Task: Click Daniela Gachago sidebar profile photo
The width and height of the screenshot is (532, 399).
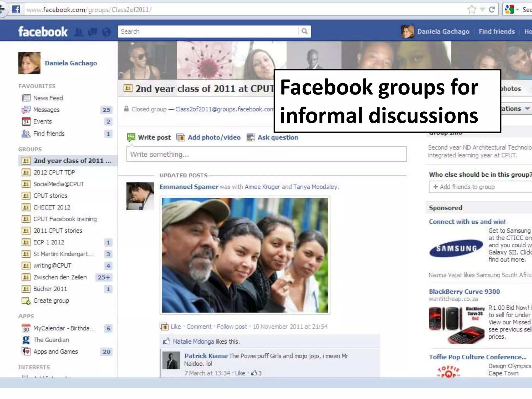Action: click(x=29, y=63)
